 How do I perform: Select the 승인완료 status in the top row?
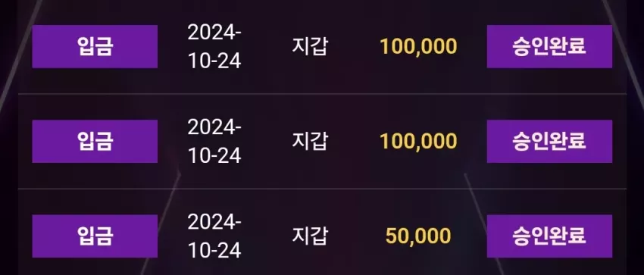[549, 46]
